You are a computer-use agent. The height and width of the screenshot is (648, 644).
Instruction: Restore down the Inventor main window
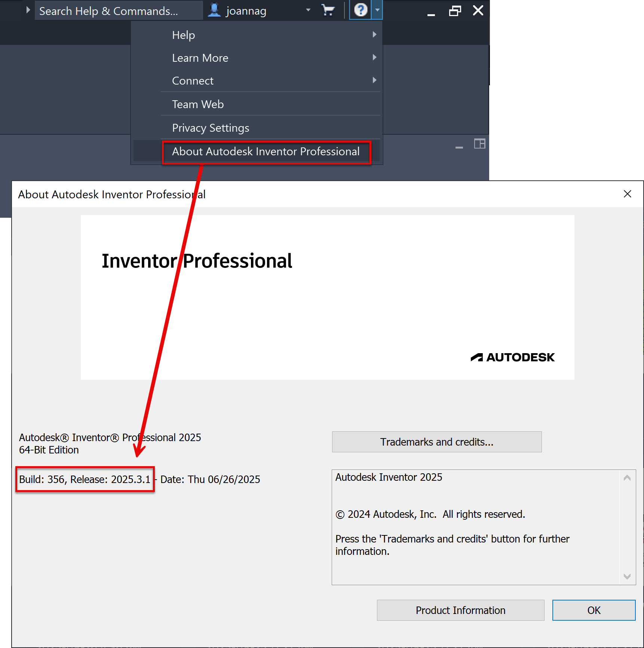(x=455, y=10)
